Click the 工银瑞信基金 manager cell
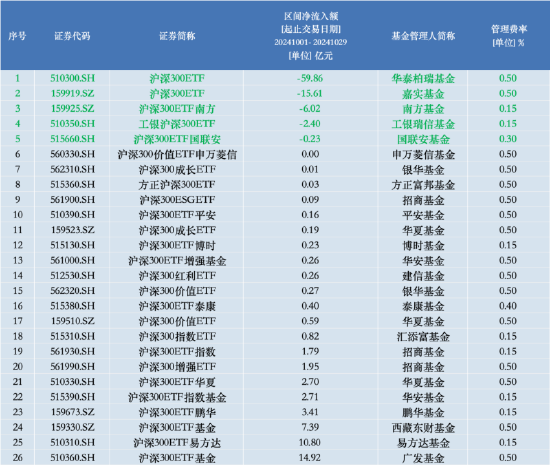Viewport: 550px width, 465px height. tap(423, 124)
